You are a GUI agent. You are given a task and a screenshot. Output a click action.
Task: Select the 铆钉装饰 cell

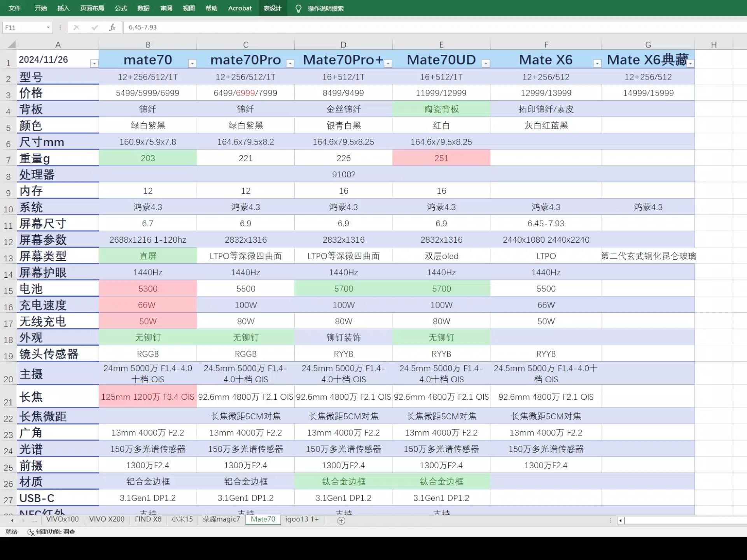tap(343, 338)
